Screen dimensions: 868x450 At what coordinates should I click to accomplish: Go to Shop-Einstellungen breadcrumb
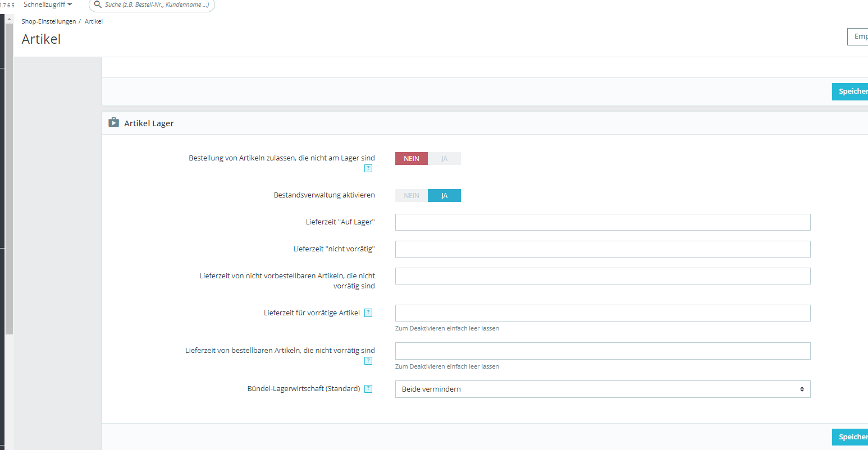click(49, 21)
